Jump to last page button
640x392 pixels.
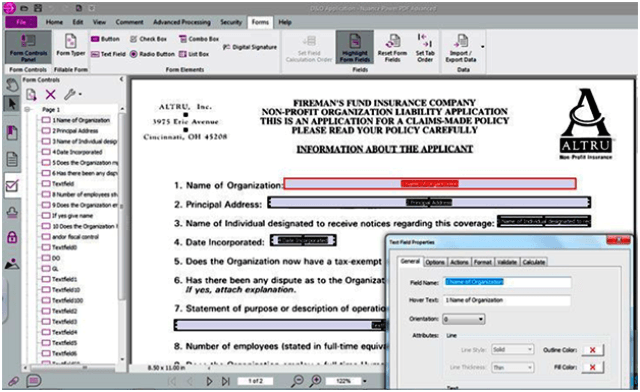point(226,381)
